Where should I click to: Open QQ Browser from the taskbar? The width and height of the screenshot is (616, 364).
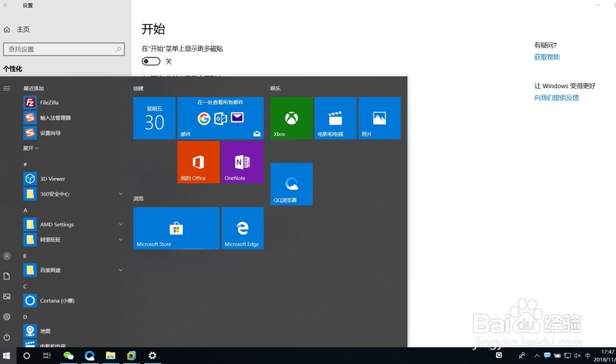pyautogui.click(x=89, y=356)
